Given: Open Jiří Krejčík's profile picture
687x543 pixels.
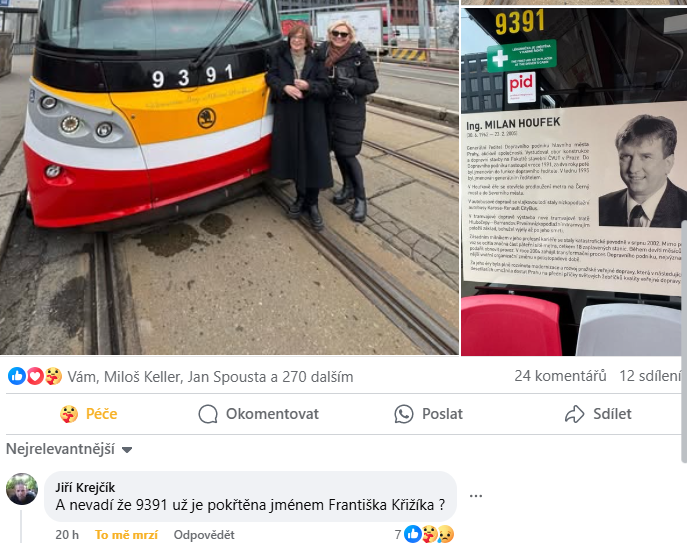Looking at the screenshot, I should (x=22, y=489).
